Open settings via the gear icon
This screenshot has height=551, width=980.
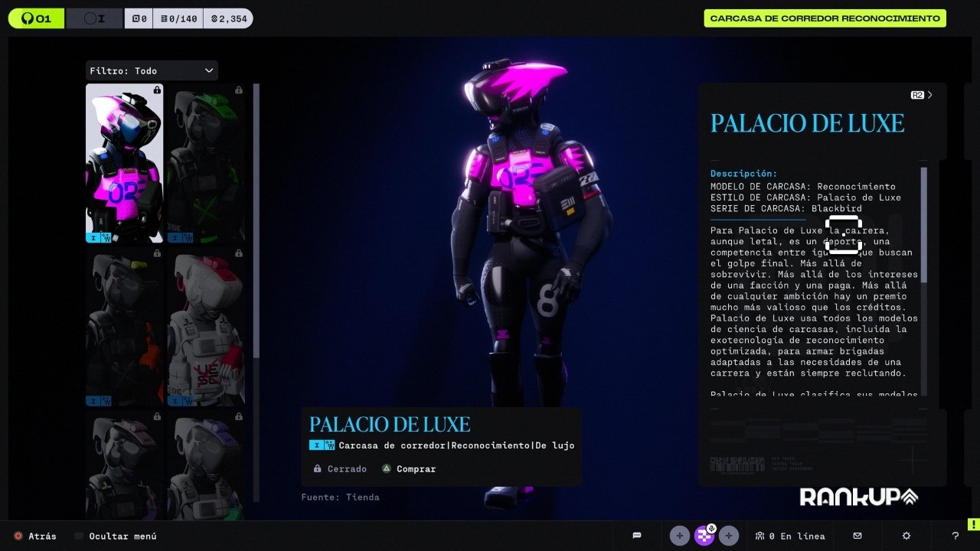(x=906, y=536)
